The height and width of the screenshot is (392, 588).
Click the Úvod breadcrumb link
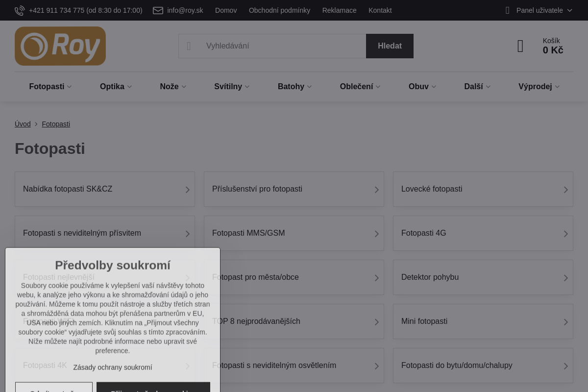tap(23, 124)
